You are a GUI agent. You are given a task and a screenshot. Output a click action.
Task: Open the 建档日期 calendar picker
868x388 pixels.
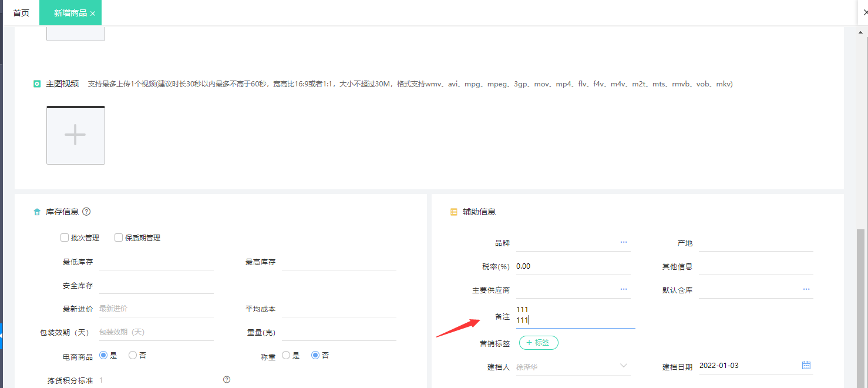tap(805, 365)
